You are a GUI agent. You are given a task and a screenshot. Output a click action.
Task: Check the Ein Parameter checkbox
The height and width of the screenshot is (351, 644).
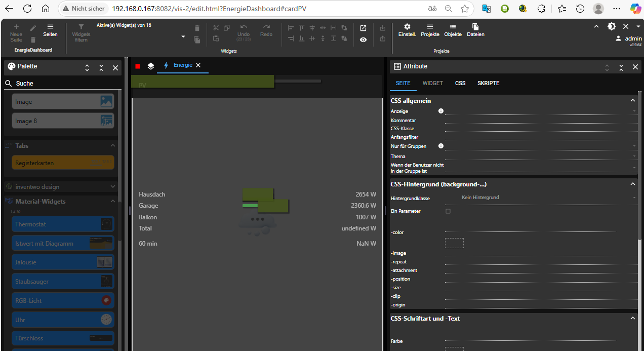tap(448, 211)
